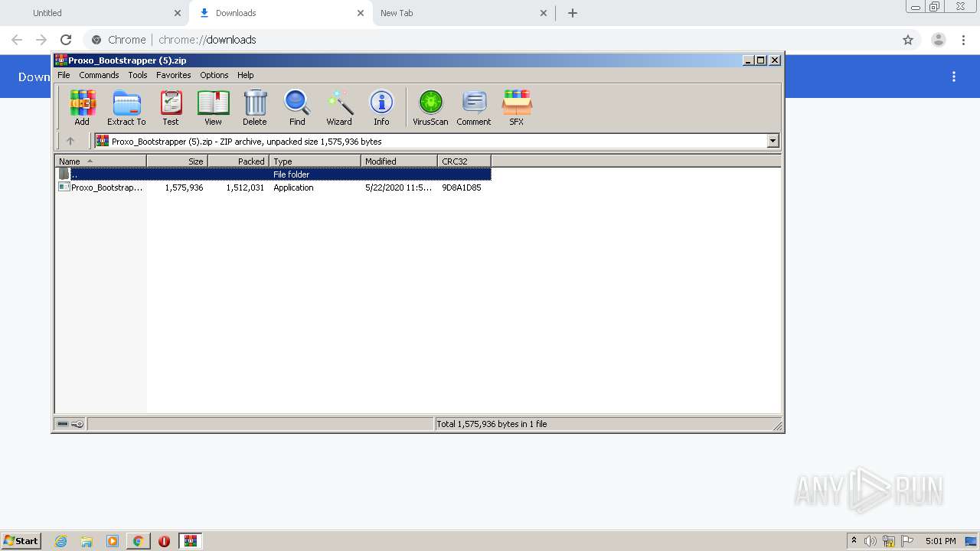Sort by the Name column header
980x551 pixels.
[x=100, y=161]
